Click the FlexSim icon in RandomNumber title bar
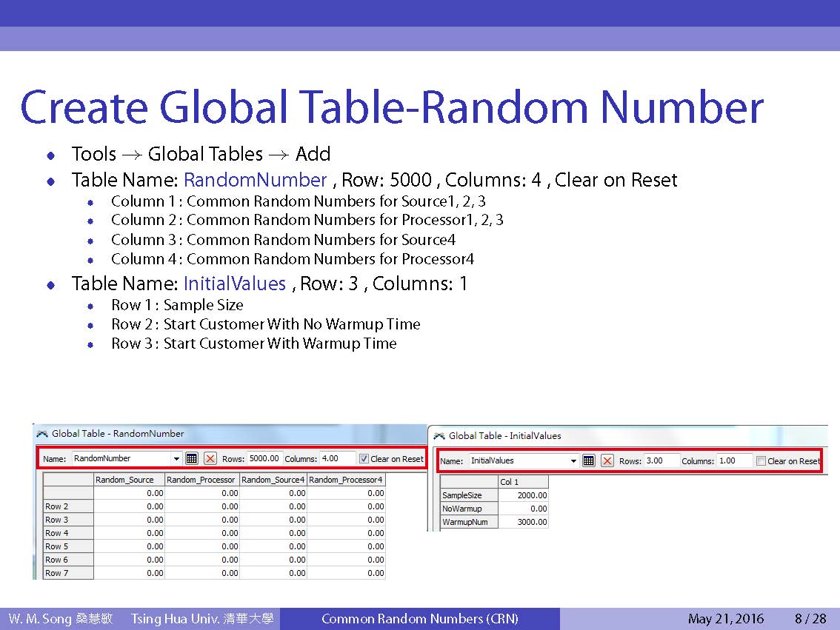The image size is (840, 630). pos(42,434)
